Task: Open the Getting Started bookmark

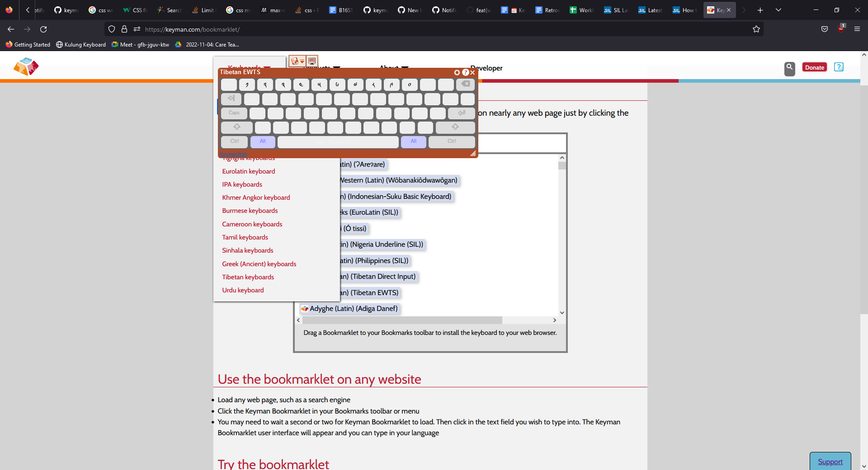Action: (x=28, y=45)
